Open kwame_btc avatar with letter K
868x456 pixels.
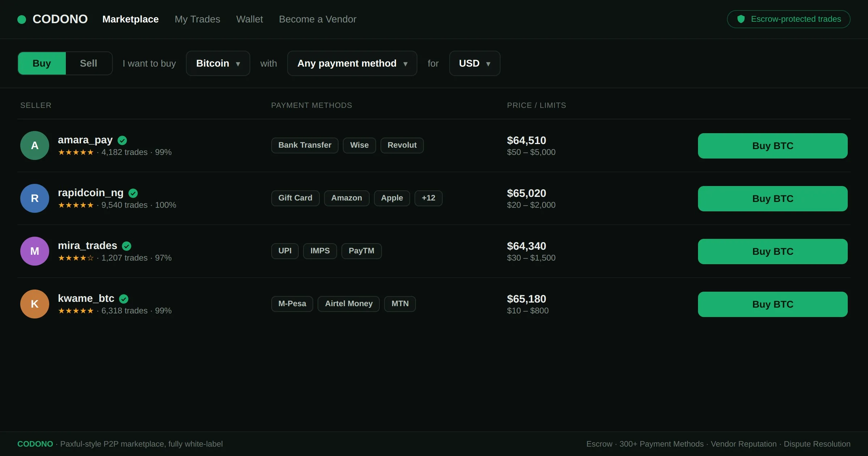click(x=35, y=304)
